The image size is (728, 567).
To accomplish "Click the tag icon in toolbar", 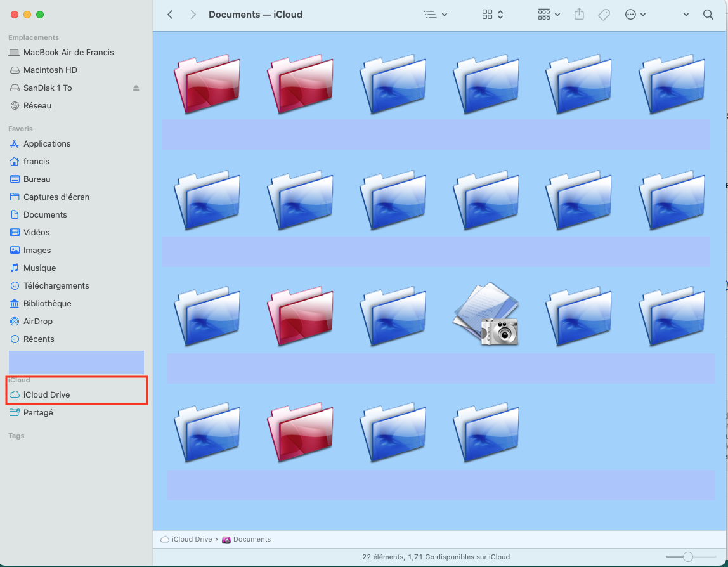I will click(x=604, y=15).
